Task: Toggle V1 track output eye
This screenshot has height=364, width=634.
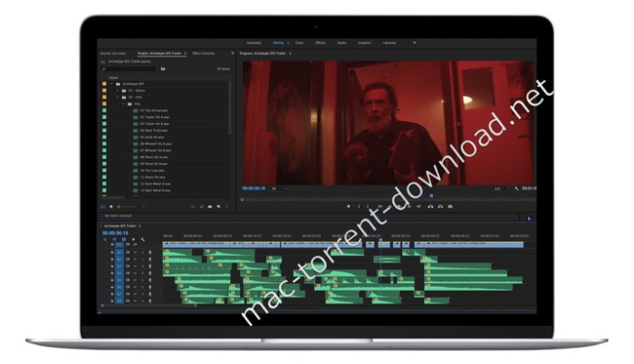Action: click(135, 244)
